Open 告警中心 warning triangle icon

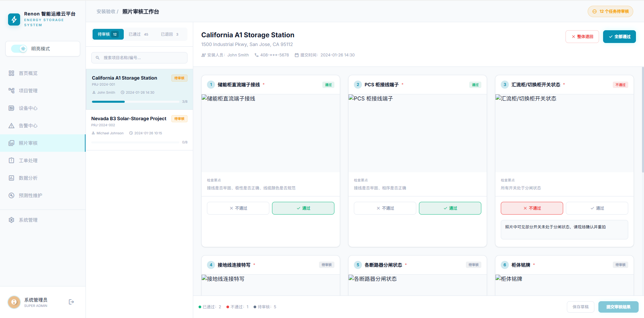click(11, 126)
